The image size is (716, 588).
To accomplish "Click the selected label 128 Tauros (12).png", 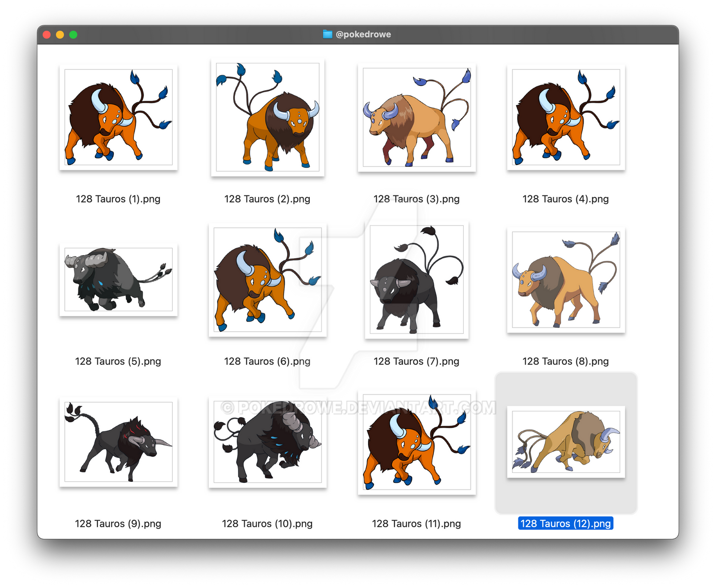I will 566,524.
